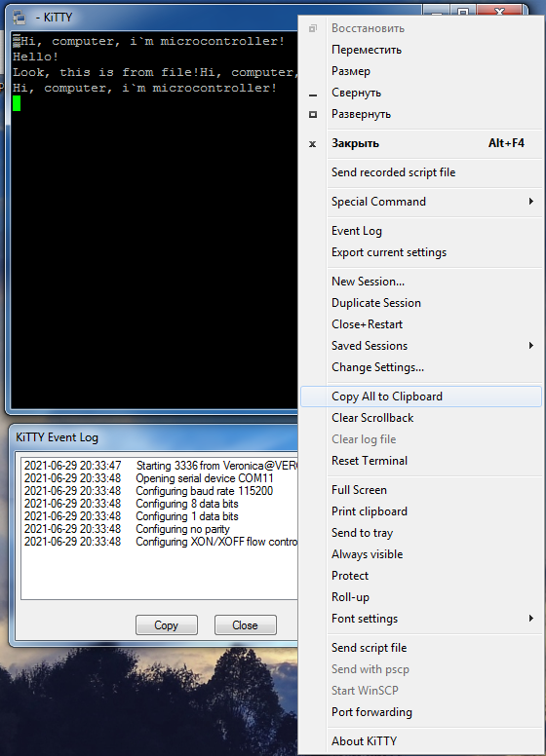
Task: Expand the Saved Sessions submenu arrow
Action: (x=531, y=345)
